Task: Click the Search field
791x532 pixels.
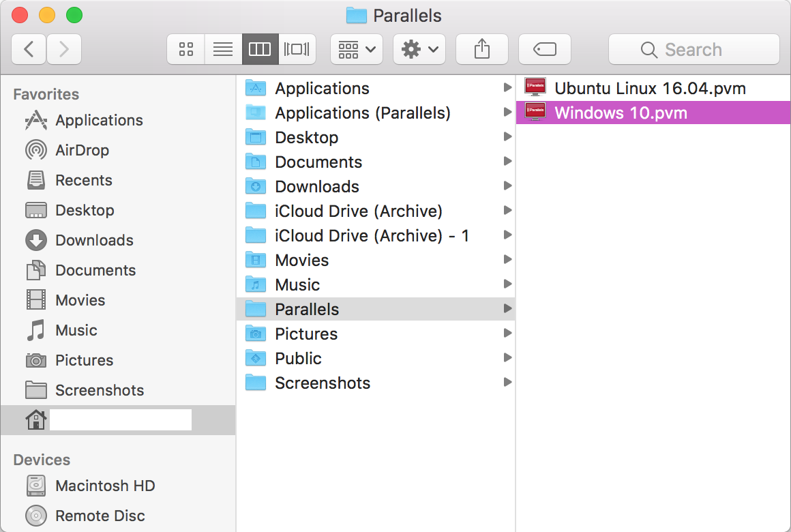Action: pos(693,49)
